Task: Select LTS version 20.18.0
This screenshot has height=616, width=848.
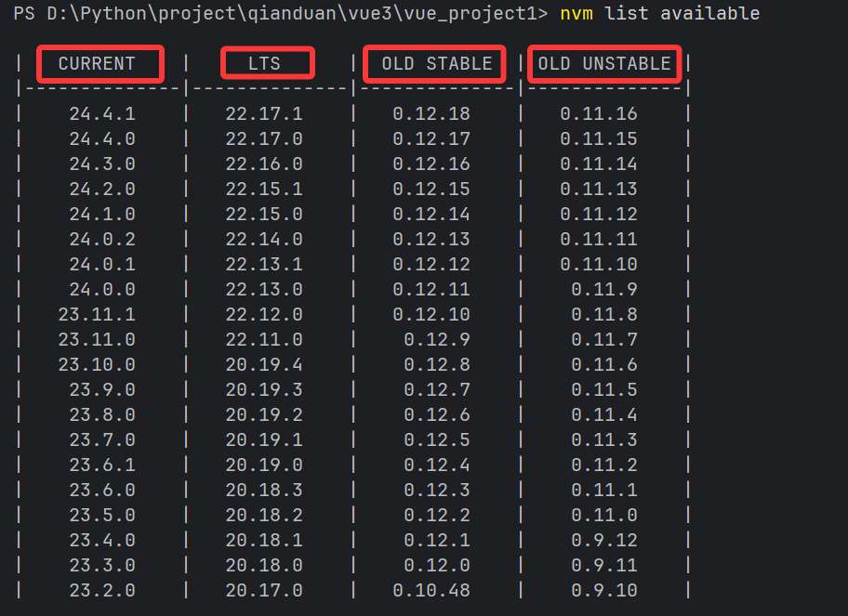Action: [x=264, y=565]
